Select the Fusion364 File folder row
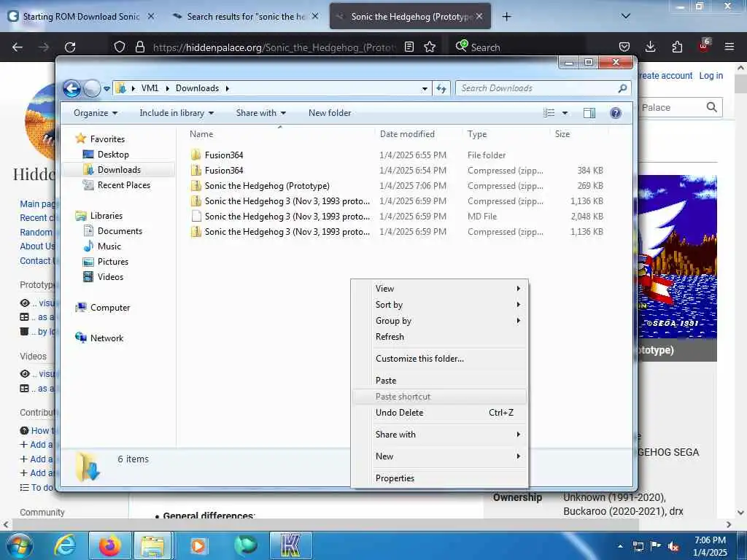The height and width of the screenshot is (560, 747). [x=396, y=155]
